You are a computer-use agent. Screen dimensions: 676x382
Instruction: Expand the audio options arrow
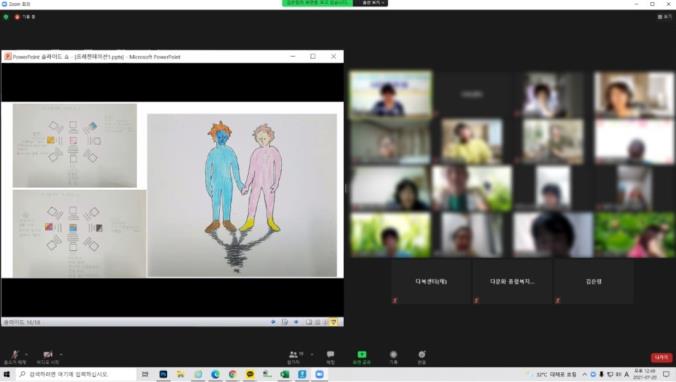[x=26, y=354]
